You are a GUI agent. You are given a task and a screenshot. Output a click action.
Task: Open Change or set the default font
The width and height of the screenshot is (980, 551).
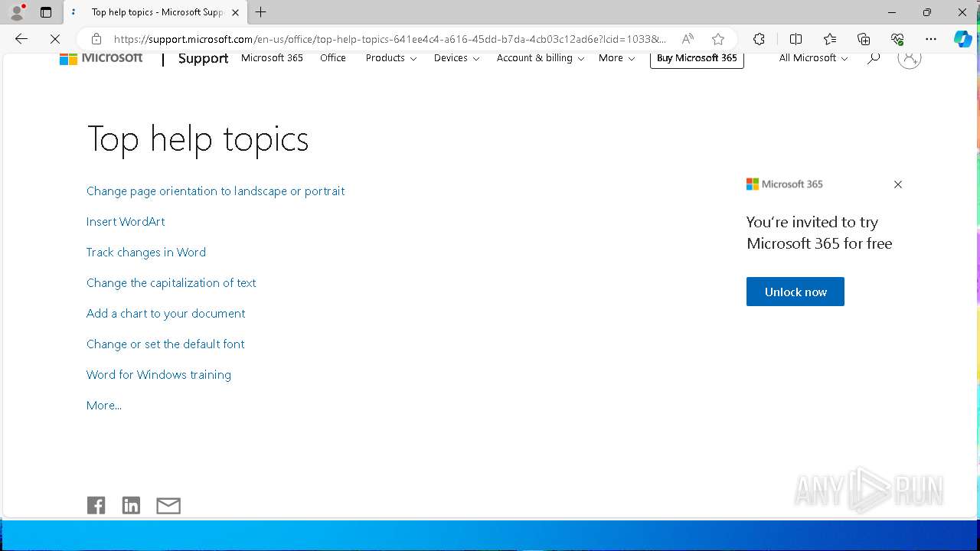click(165, 344)
